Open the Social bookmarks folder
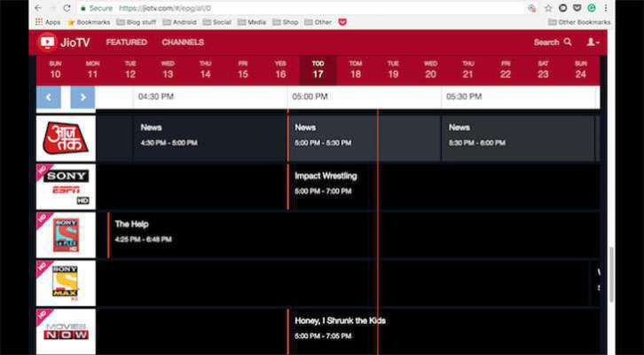This screenshot has height=355, width=644. (x=217, y=22)
